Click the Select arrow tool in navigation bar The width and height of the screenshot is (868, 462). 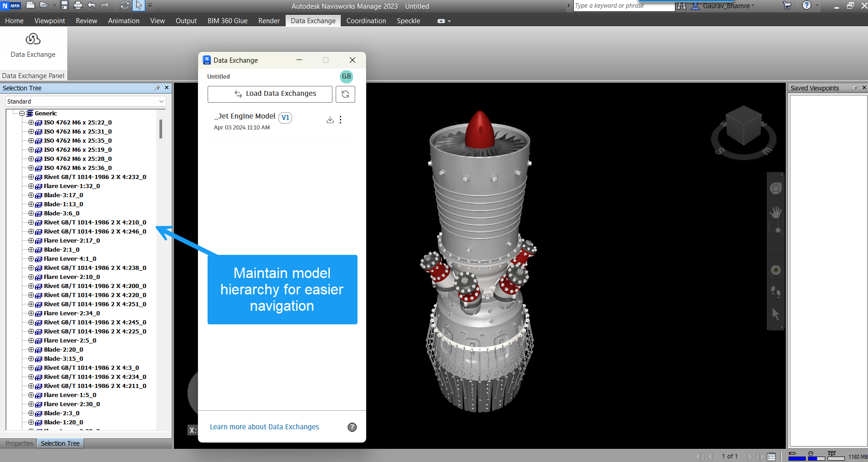pyautogui.click(x=775, y=314)
